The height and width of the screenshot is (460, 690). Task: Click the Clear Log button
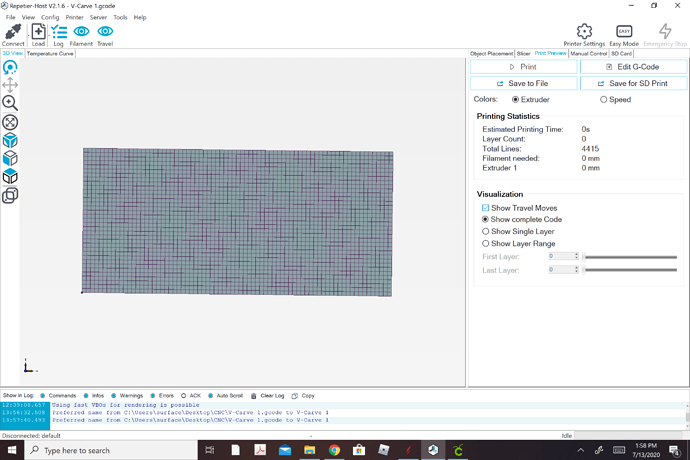[268, 396]
